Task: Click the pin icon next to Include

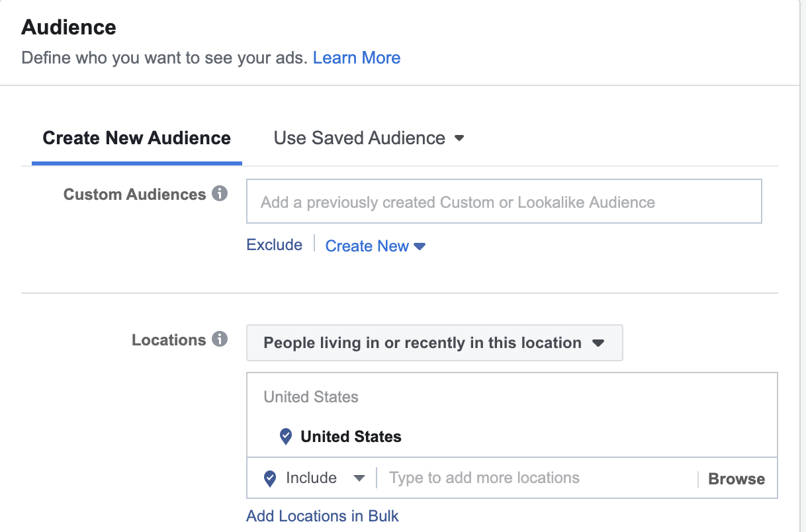Action: (x=270, y=478)
